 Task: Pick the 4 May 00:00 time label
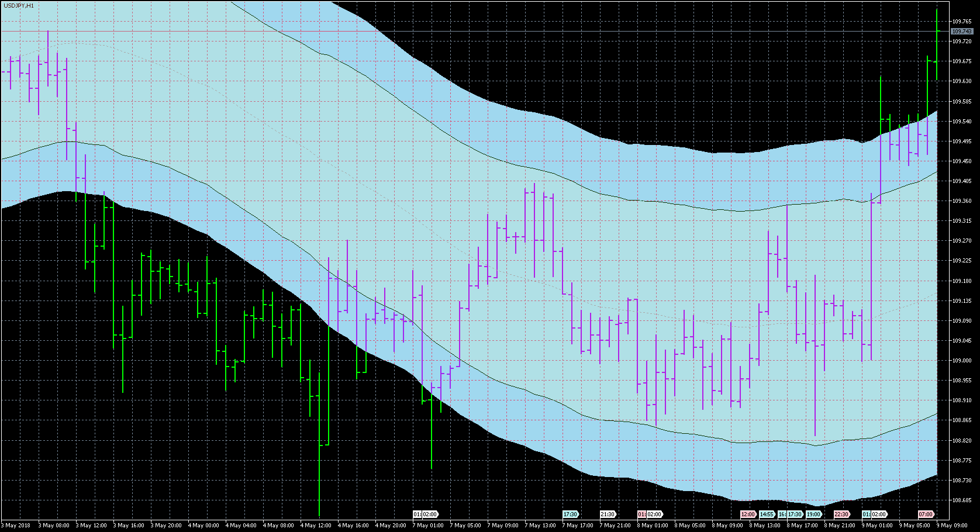[203, 525]
